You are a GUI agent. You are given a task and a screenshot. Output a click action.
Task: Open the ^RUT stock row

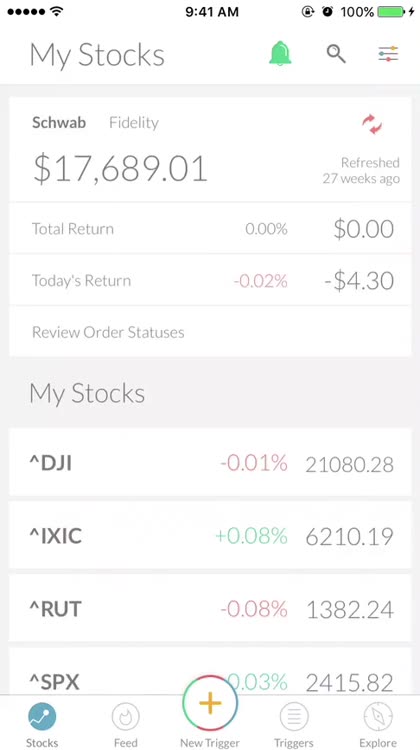click(x=210, y=608)
